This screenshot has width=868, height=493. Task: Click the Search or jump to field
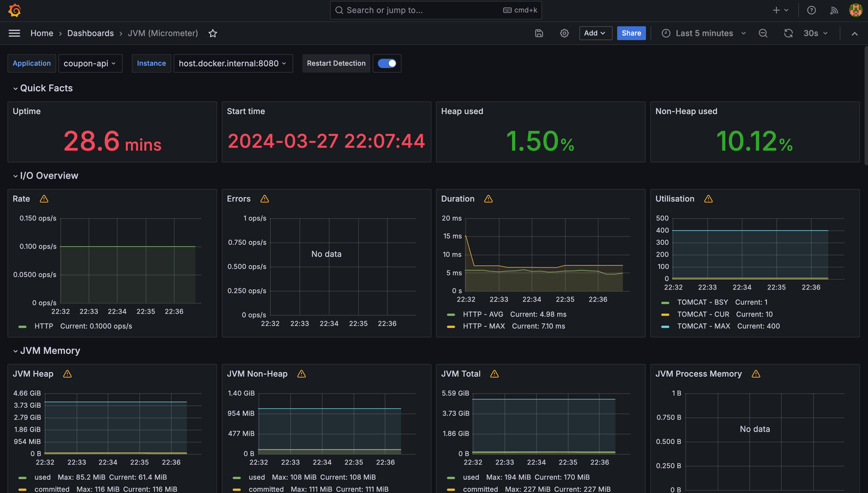pyautogui.click(x=436, y=10)
